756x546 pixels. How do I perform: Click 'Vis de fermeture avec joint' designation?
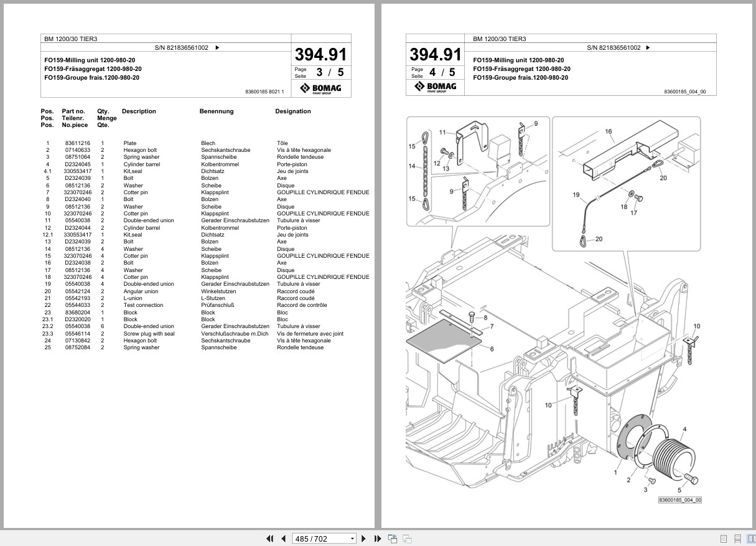[310, 334]
